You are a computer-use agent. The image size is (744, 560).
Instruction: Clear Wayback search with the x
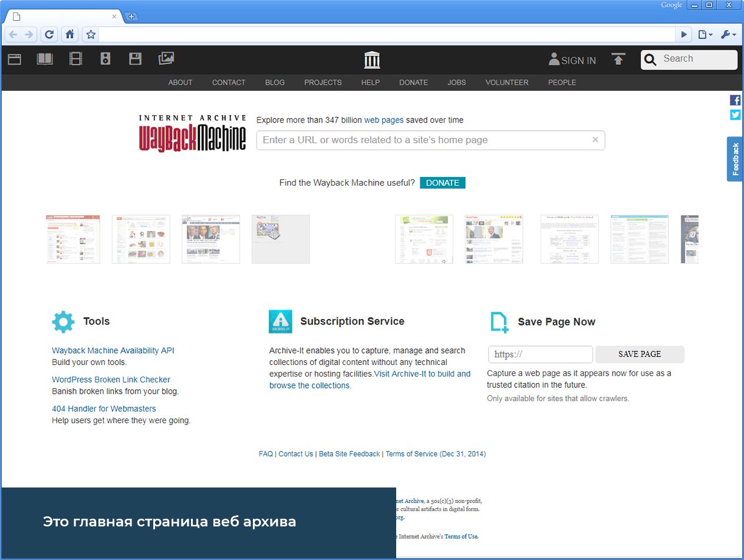pos(595,140)
